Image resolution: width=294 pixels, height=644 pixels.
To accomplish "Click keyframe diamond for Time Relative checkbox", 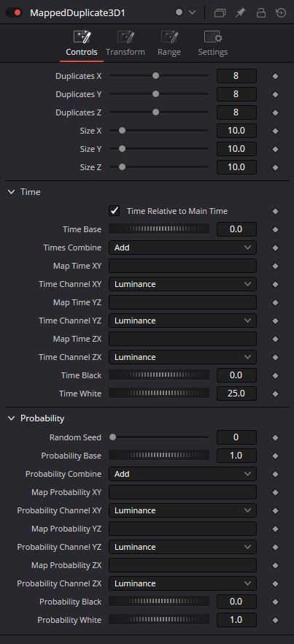I will point(276,212).
